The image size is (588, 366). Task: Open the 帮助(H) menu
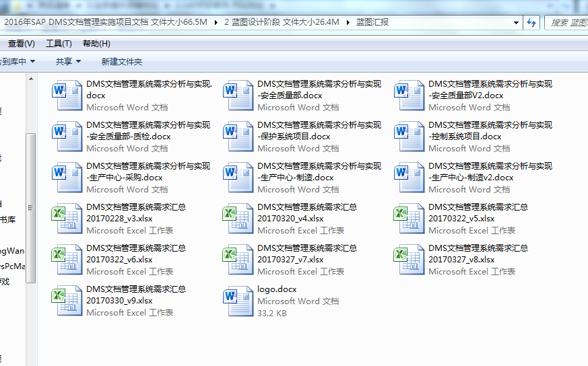(96, 44)
